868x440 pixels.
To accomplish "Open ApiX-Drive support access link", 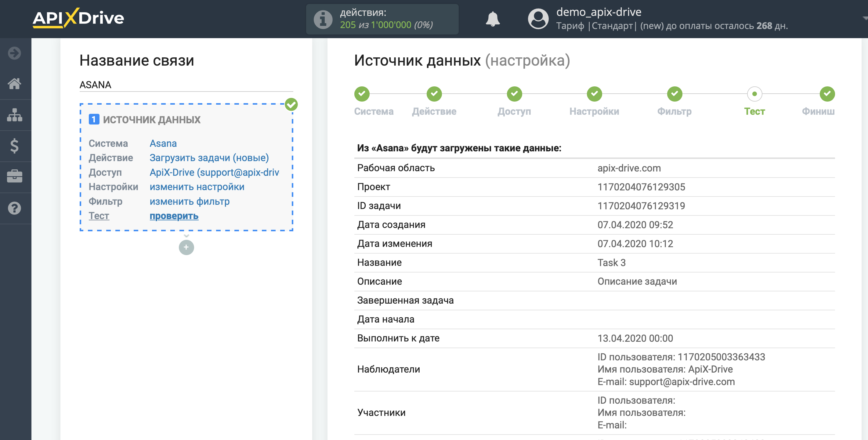I will (214, 172).
